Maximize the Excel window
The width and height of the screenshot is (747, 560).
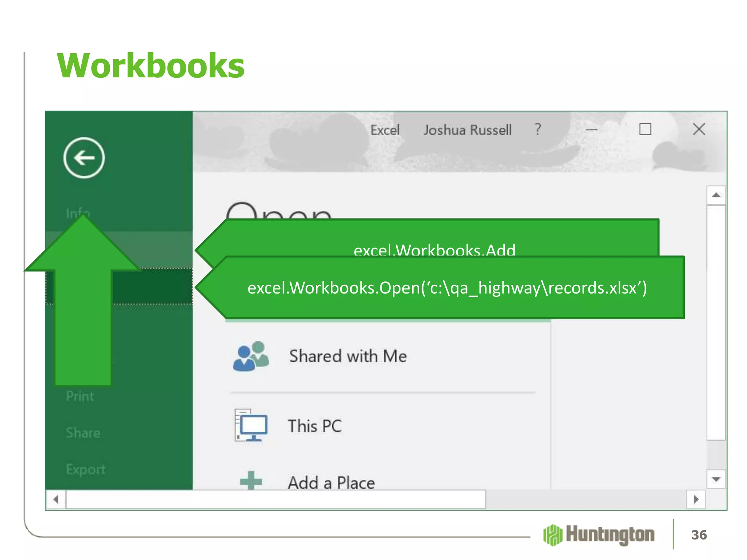click(x=645, y=129)
